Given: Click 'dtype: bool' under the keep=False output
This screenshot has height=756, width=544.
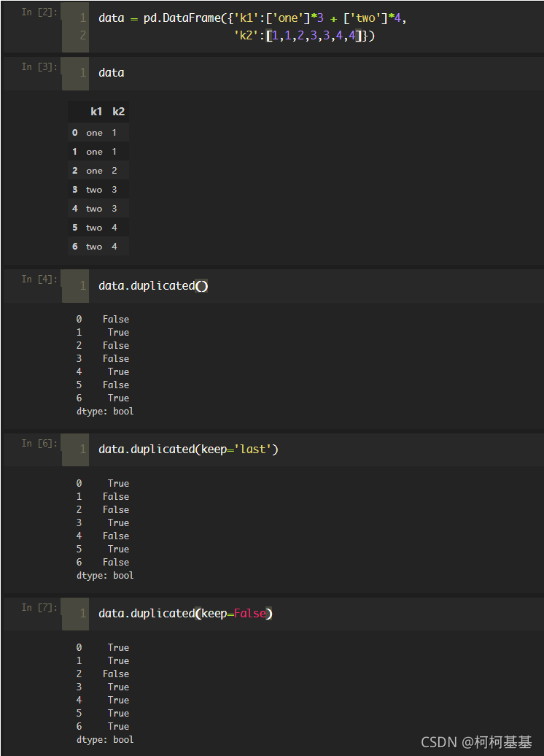Looking at the screenshot, I should pos(105,740).
